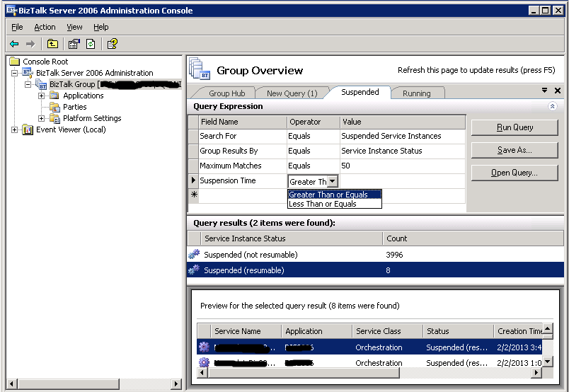Collapse BizTalk Server 2006 Administration node
Image resolution: width=569 pixels, height=392 pixels.
15,73
